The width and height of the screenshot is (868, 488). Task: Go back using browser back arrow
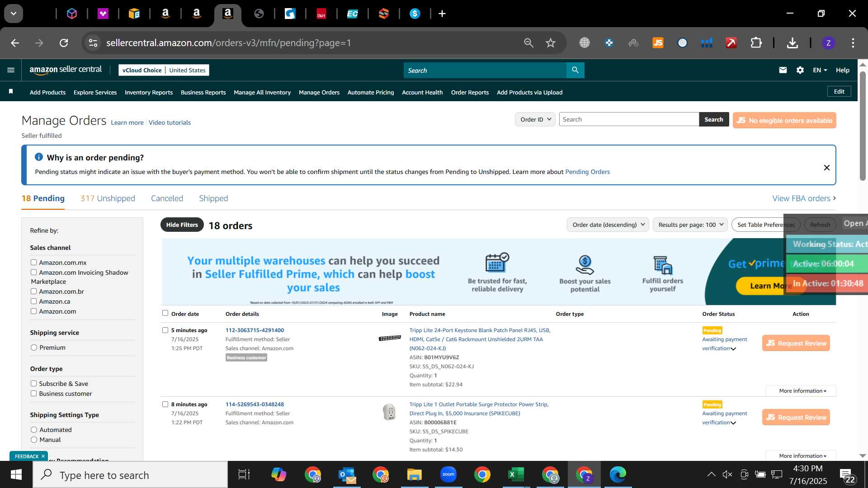pos(15,43)
